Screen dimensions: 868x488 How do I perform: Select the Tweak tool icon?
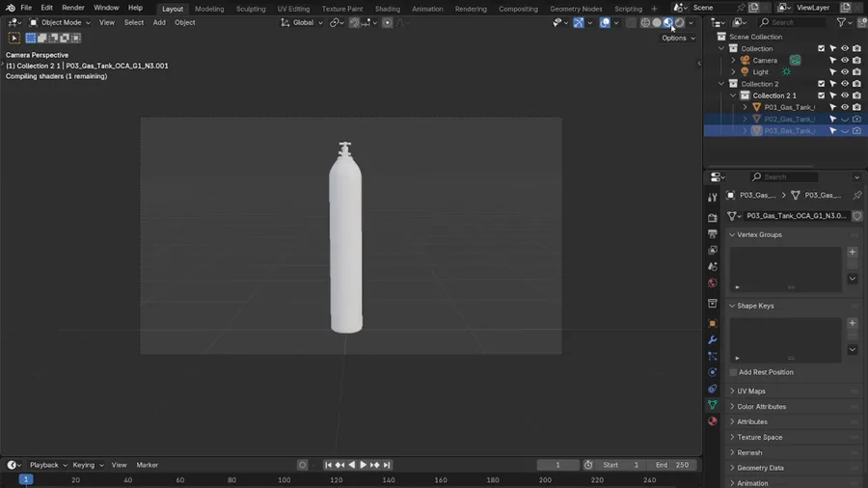click(x=14, y=38)
